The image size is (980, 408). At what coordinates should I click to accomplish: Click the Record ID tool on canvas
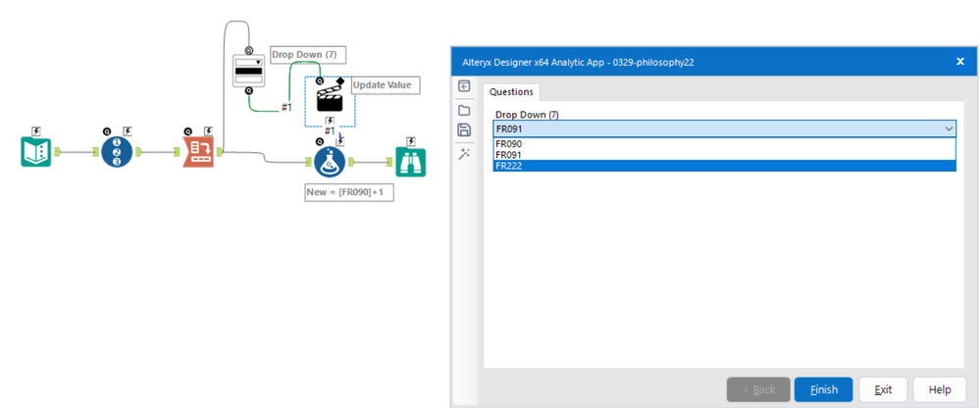point(117,152)
